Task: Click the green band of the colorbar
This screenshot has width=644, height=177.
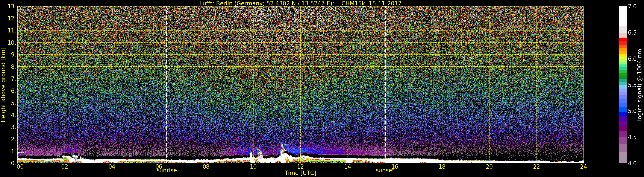Action: pyautogui.click(x=623, y=75)
